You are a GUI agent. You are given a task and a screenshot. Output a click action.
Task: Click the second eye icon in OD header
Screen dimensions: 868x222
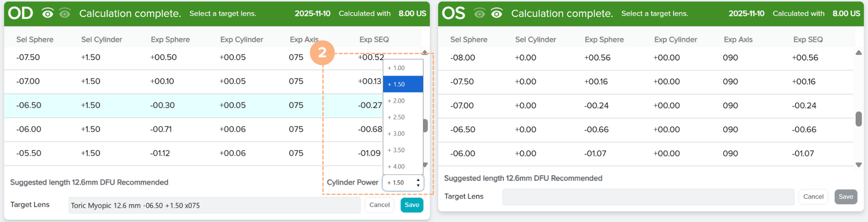pyautogui.click(x=65, y=14)
